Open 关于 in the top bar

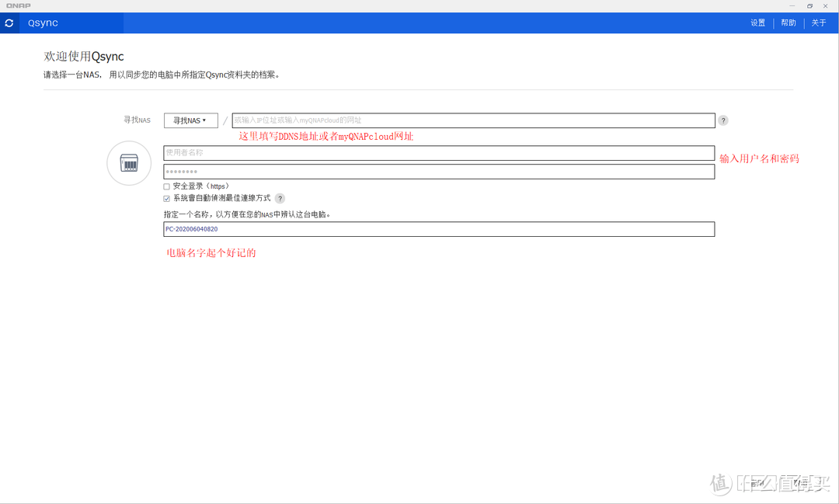tap(819, 23)
